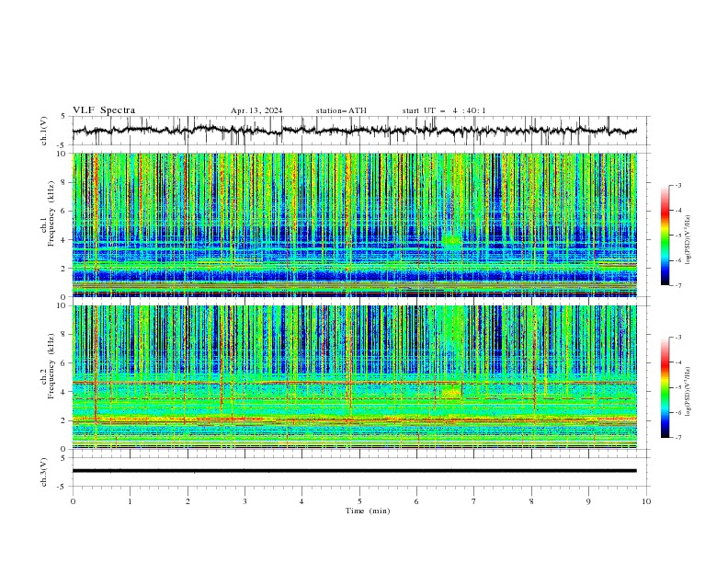Click the time axis tick label '10'

[646, 501]
